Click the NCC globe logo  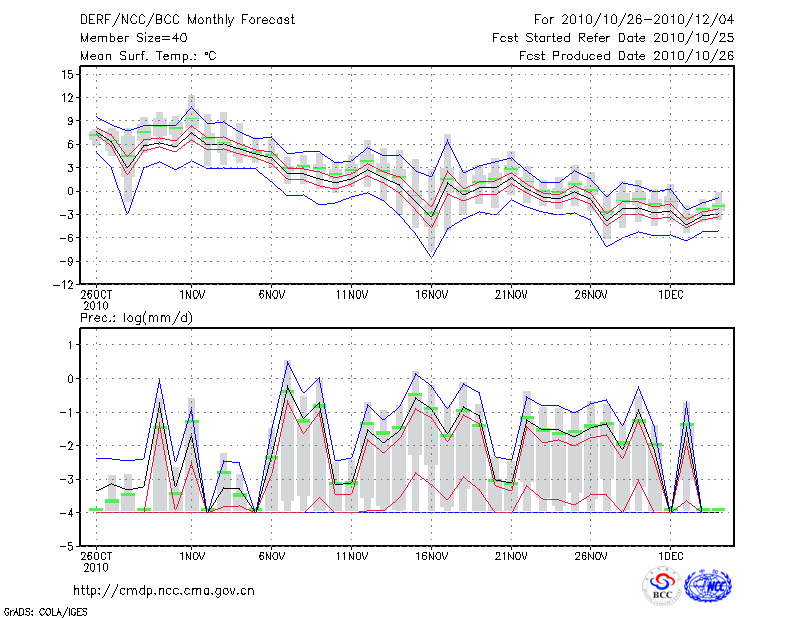tap(708, 587)
